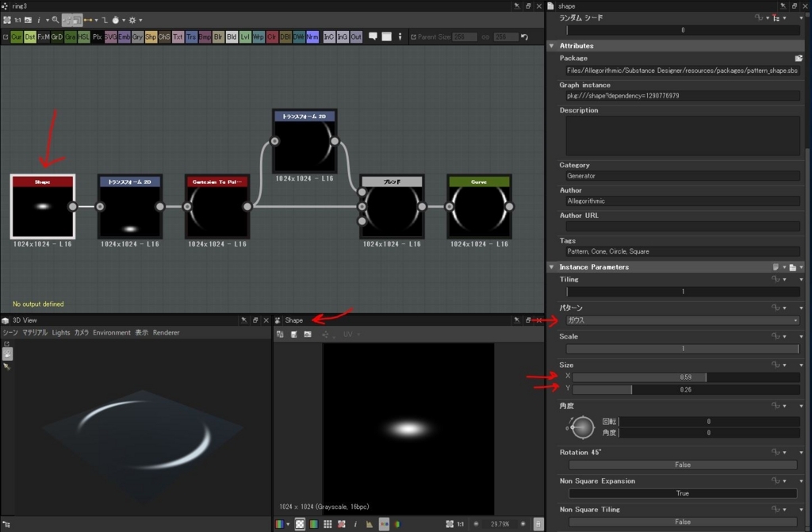Add a Transform 2D node via Trs
Viewport: 812px width, 532px height.
[191, 36]
